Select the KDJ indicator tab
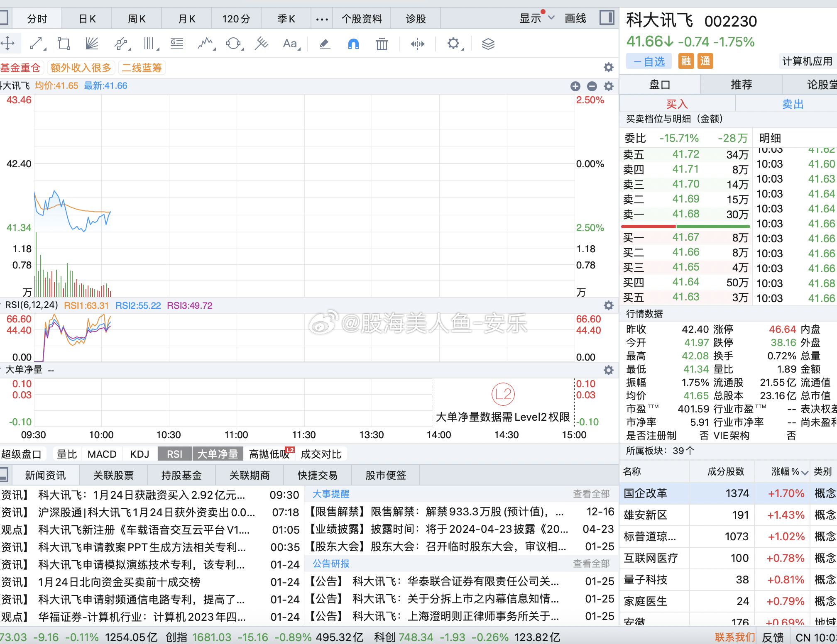 (x=139, y=454)
